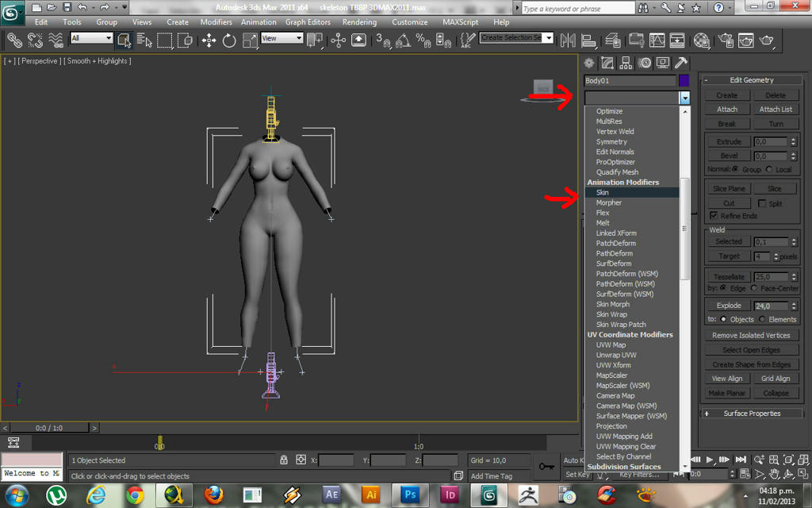The height and width of the screenshot is (508, 812).
Task: Enable the Split checkbox
Action: (761, 203)
